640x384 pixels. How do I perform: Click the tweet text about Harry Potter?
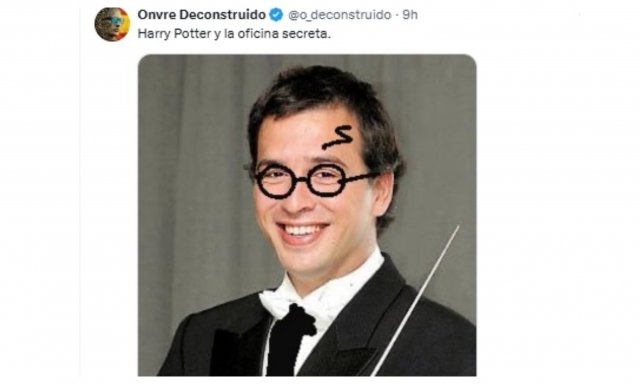(x=234, y=34)
